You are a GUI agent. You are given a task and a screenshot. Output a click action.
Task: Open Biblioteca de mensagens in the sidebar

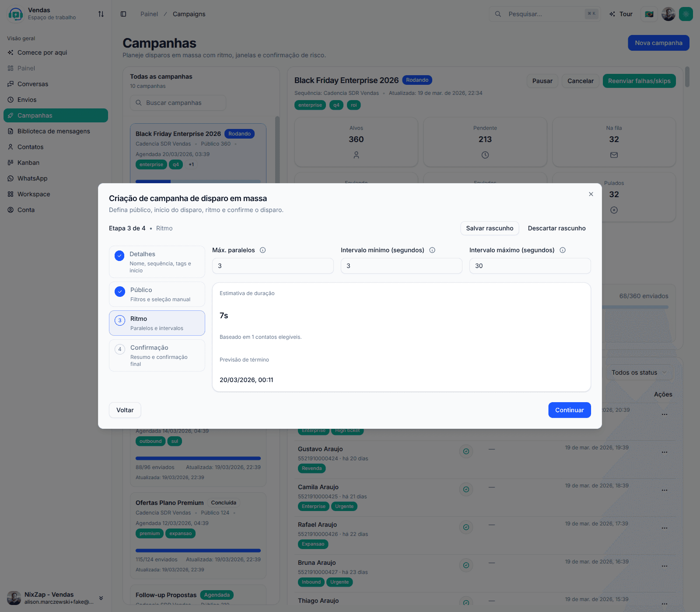(53, 131)
